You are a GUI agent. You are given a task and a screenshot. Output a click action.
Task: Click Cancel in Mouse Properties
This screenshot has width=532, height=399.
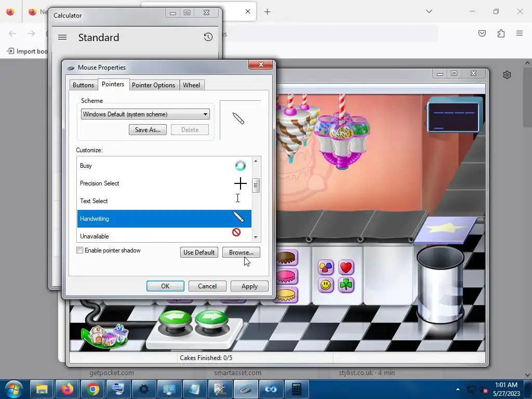(x=207, y=286)
